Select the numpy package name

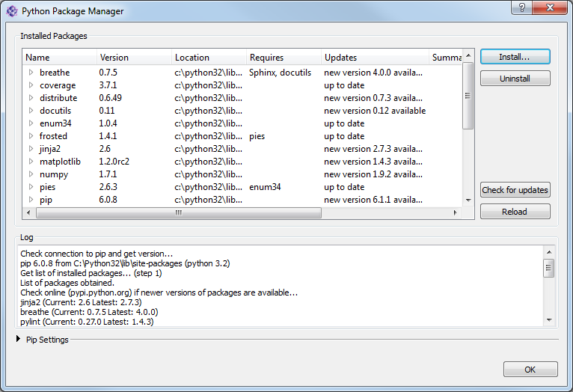pyautogui.click(x=54, y=174)
